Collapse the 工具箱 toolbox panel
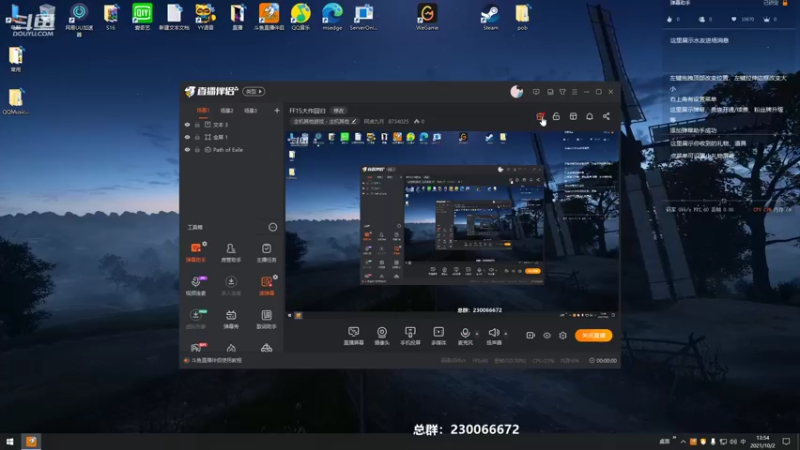 [x=273, y=227]
